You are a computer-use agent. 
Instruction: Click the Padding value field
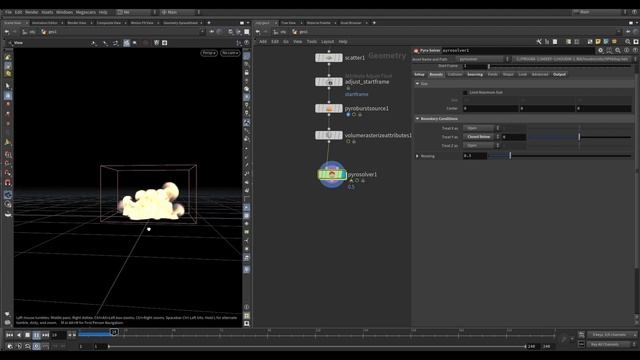pyautogui.click(x=475, y=156)
